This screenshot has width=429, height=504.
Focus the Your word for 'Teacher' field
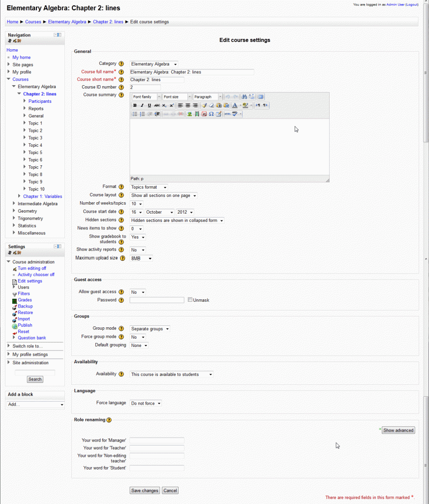(157, 448)
